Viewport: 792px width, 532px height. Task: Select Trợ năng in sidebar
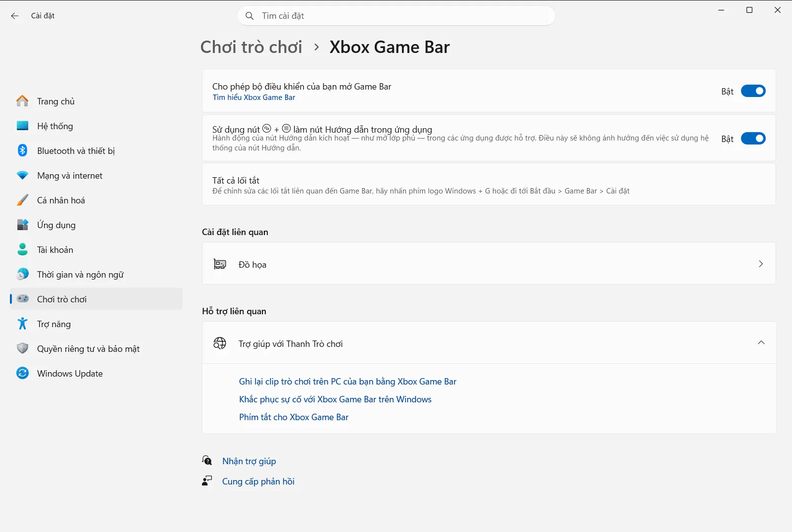click(96, 324)
